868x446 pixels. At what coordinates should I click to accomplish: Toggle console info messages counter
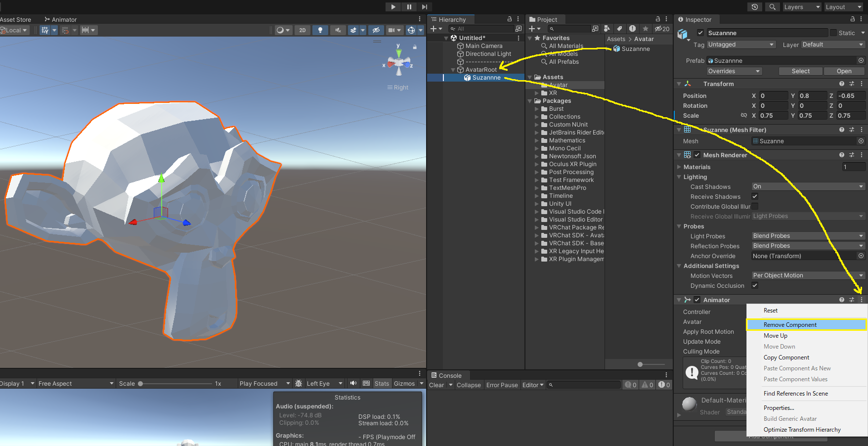[631, 385]
